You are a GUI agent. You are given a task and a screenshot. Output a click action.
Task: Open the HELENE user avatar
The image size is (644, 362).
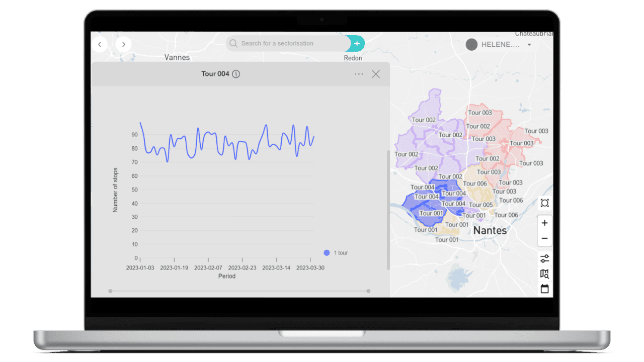[x=471, y=44]
